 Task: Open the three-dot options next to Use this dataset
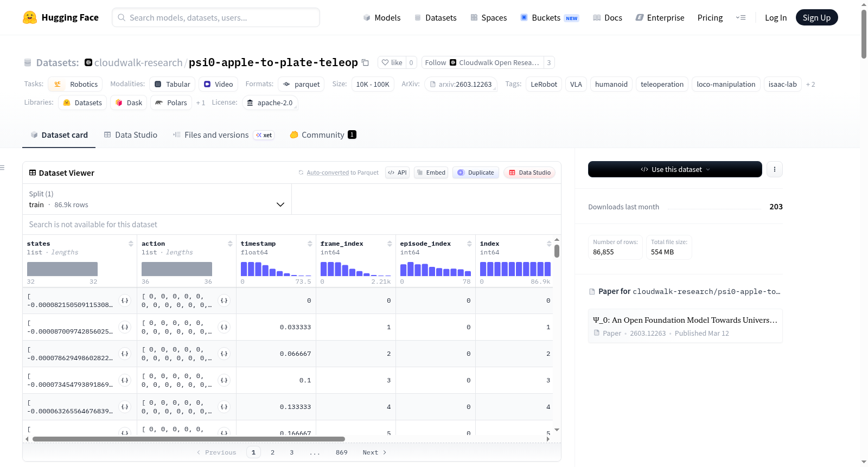pyautogui.click(x=775, y=169)
